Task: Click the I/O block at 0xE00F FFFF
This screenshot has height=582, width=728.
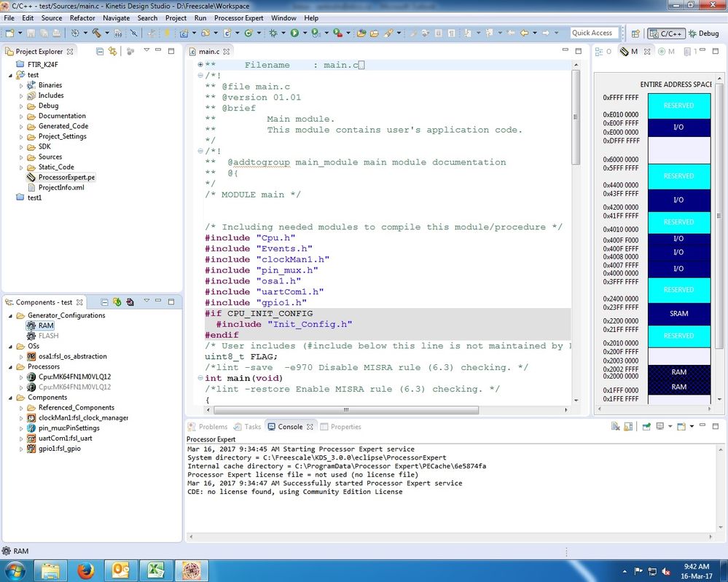Action: coord(678,127)
